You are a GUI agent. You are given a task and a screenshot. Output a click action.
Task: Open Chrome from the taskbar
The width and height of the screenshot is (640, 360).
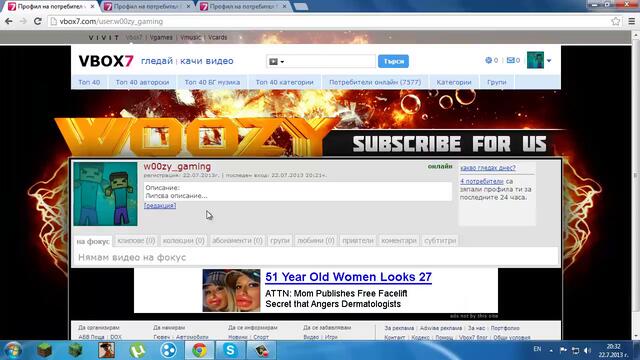click(199, 350)
